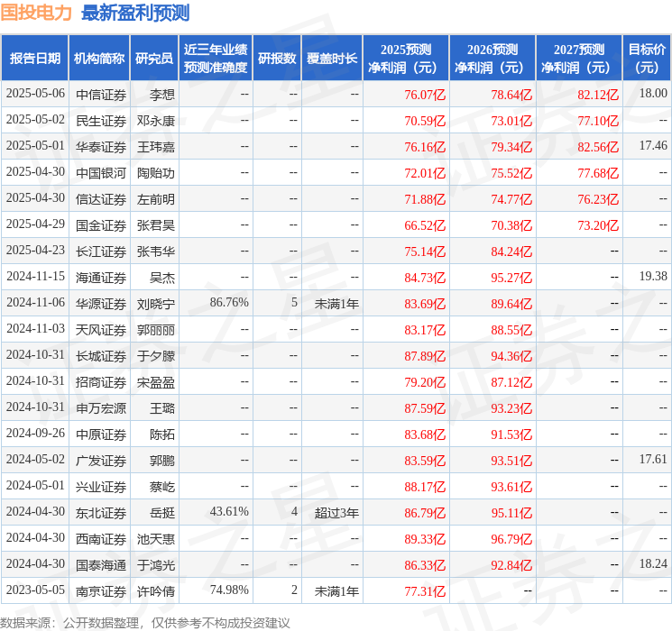Select the 兴业证券 cell
672x631 pixels.
[x=101, y=487]
